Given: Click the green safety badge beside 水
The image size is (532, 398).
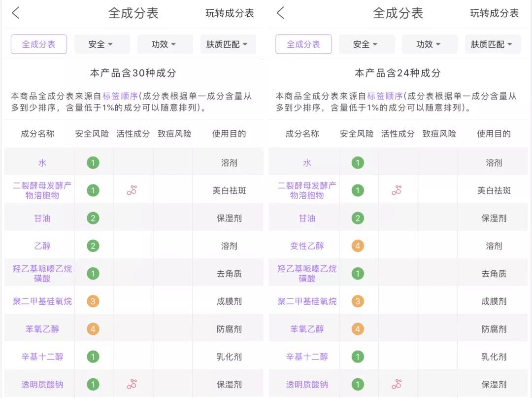Looking at the screenshot, I should [x=93, y=163].
